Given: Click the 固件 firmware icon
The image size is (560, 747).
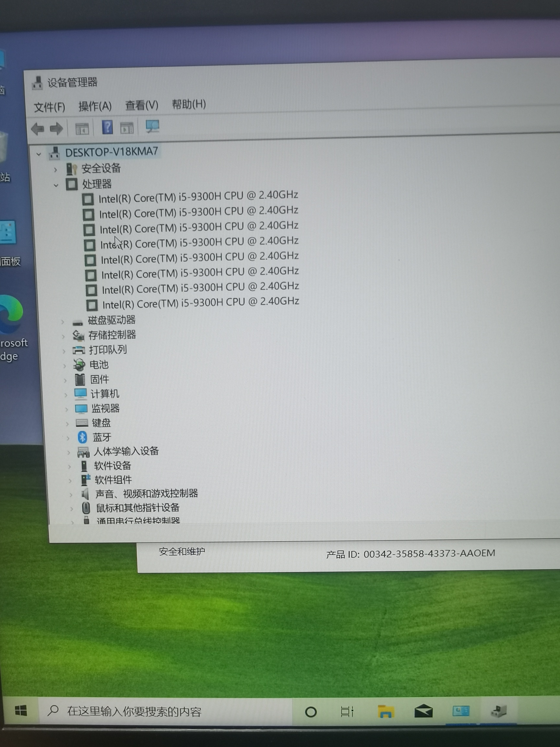Looking at the screenshot, I should (x=80, y=380).
